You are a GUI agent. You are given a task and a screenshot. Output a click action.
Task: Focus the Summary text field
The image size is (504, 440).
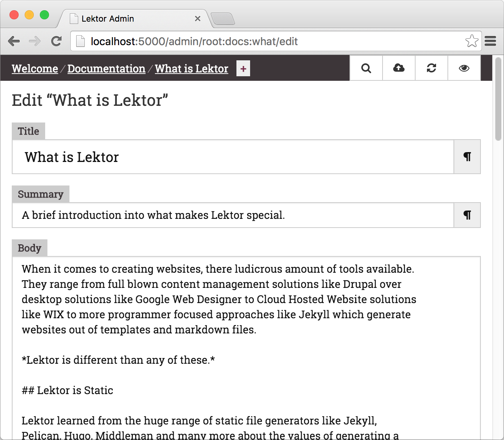pos(233,215)
